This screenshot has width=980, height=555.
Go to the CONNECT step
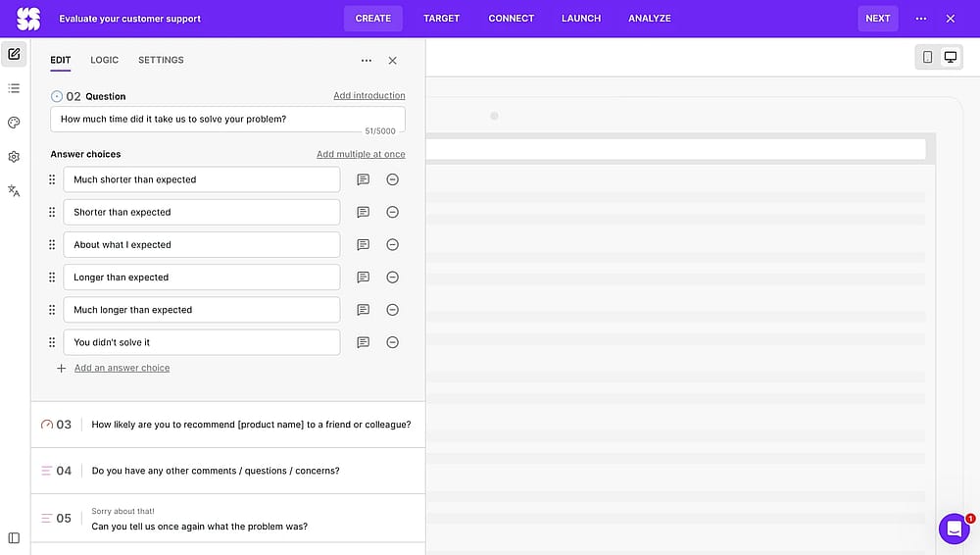[512, 19]
